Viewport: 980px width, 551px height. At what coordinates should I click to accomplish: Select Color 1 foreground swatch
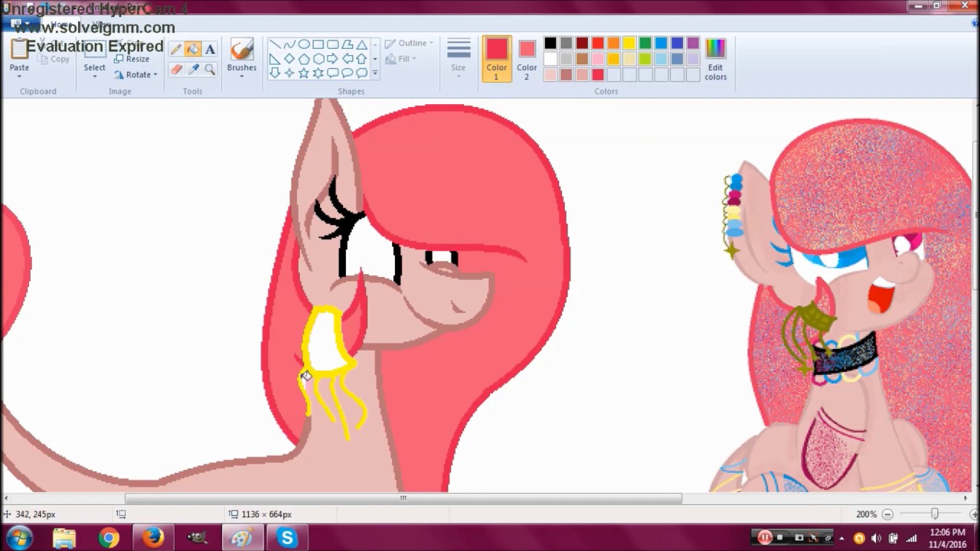[x=496, y=59]
